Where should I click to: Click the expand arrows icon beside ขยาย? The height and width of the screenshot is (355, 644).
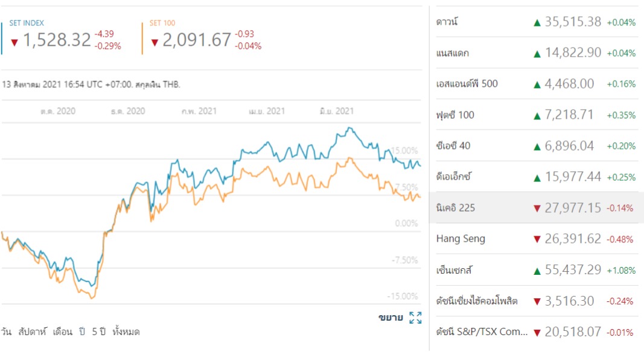415,318
